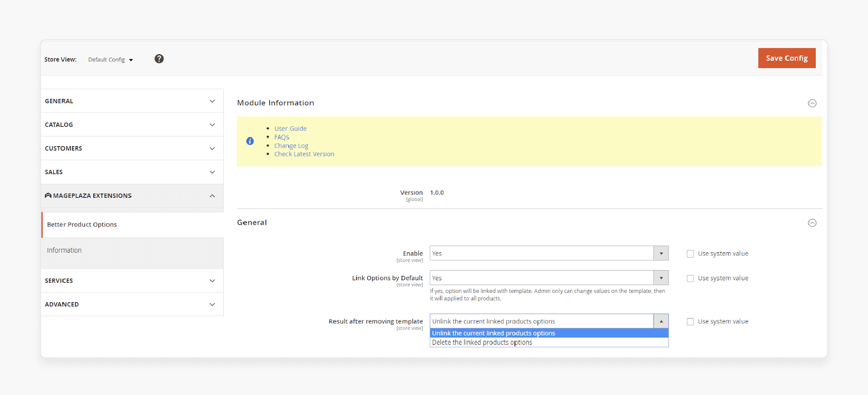The width and height of the screenshot is (868, 395).
Task: Check Use system value for Enable
Action: (690, 254)
